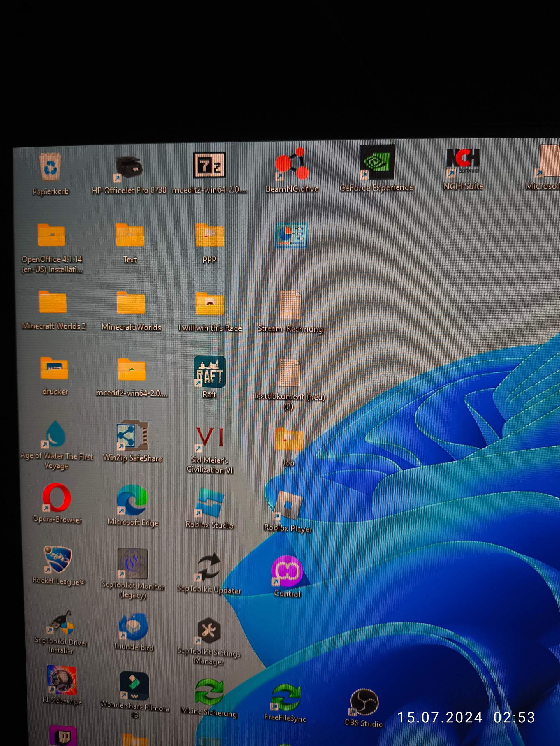Launch Microsoft Edge
Viewport: 560px width, 746px height.
[132, 500]
